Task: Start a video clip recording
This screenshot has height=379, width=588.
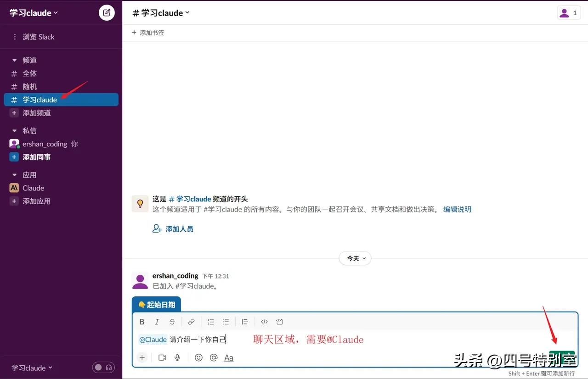Action: coord(162,357)
